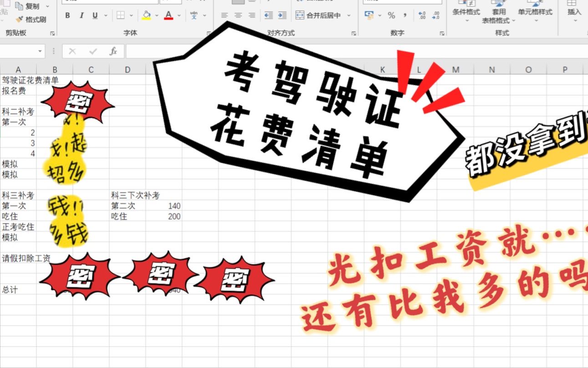This screenshot has height=368, width=588.
Task: Open the underline style dropdown arrow
Action: point(106,16)
